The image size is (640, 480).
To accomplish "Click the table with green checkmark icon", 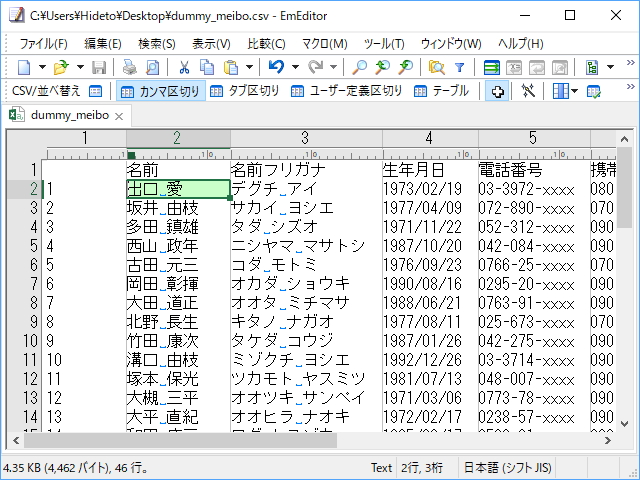I will (x=594, y=91).
